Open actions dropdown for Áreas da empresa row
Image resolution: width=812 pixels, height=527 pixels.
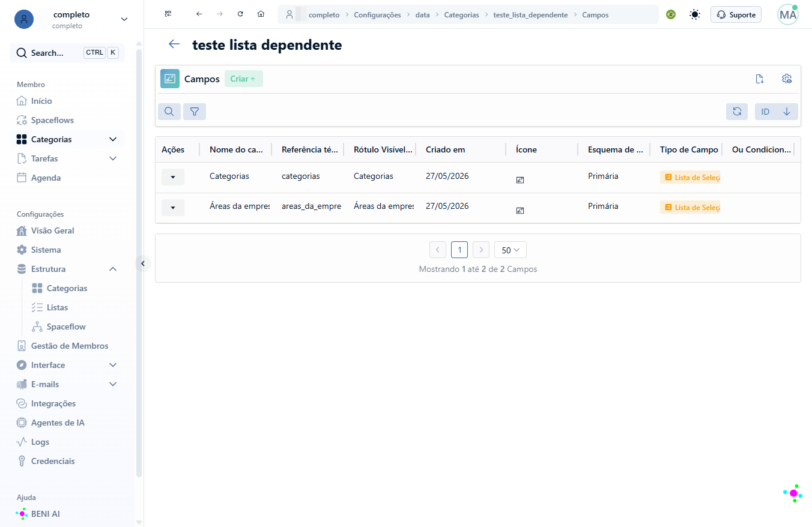(x=173, y=208)
